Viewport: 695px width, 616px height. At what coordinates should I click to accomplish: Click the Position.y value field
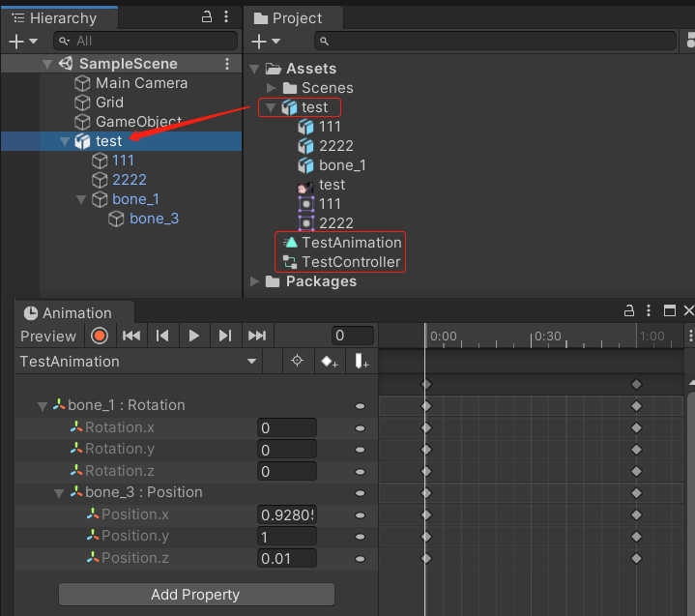point(286,536)
